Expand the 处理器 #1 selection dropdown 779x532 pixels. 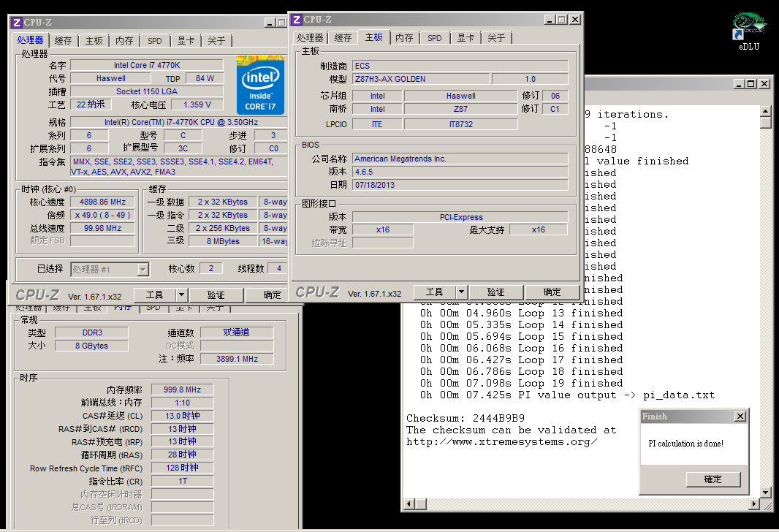point(142,269)
